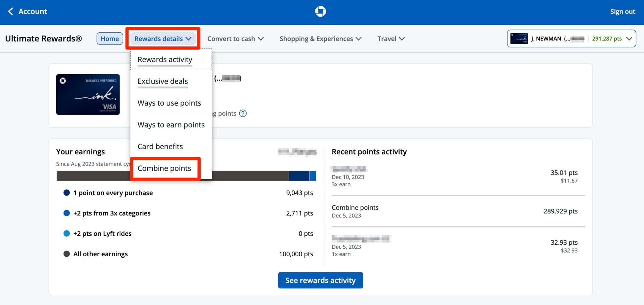The image size is (644, 305).
Task: Select Ways to use points
Action: click(x=169, y=103)
